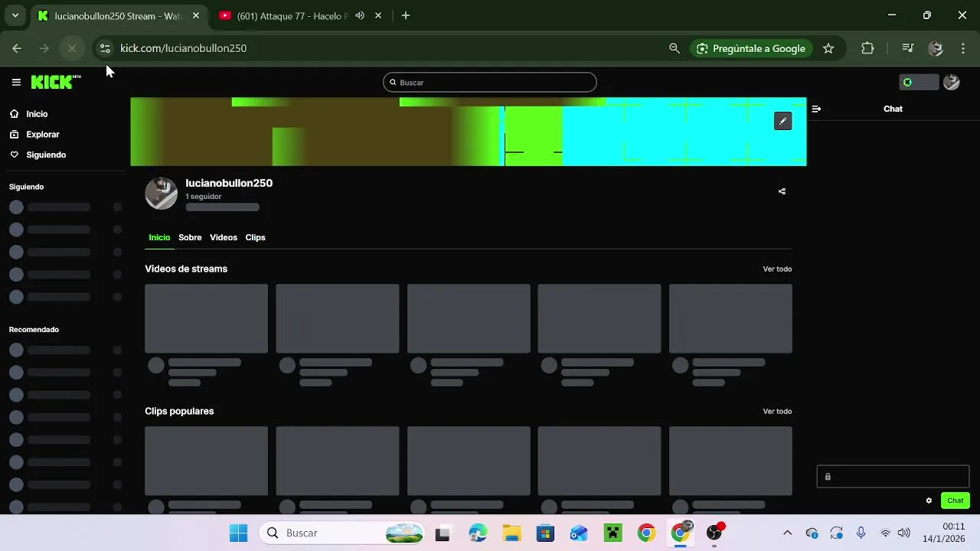Viewport: 980px width, 551px height.
Task: Click the lucianobullon250 channel name
Action: [229, 183]
